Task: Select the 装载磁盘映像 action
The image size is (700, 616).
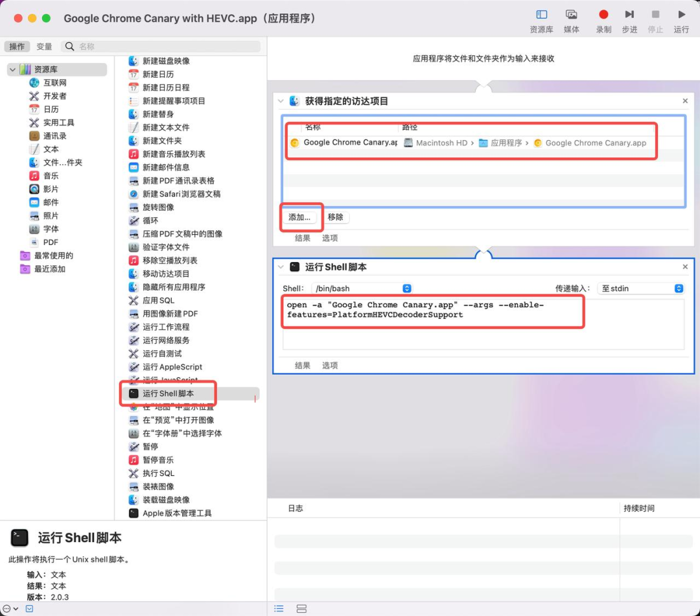Action: 166,499
